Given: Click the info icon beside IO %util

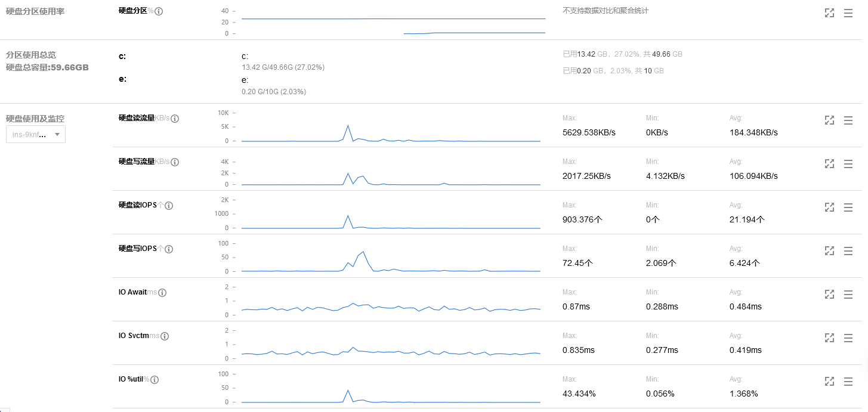Looking at the screenshot, I should (155, 380).
